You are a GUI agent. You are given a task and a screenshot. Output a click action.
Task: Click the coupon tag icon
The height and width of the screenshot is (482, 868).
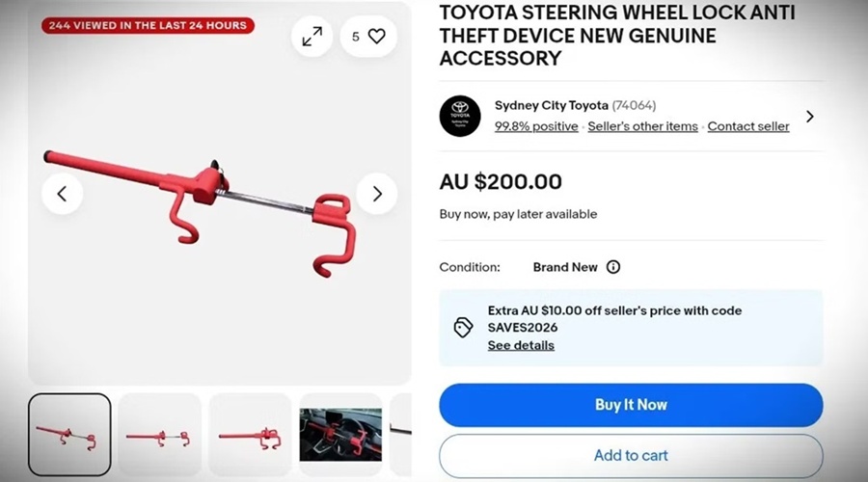coord(464,328)
